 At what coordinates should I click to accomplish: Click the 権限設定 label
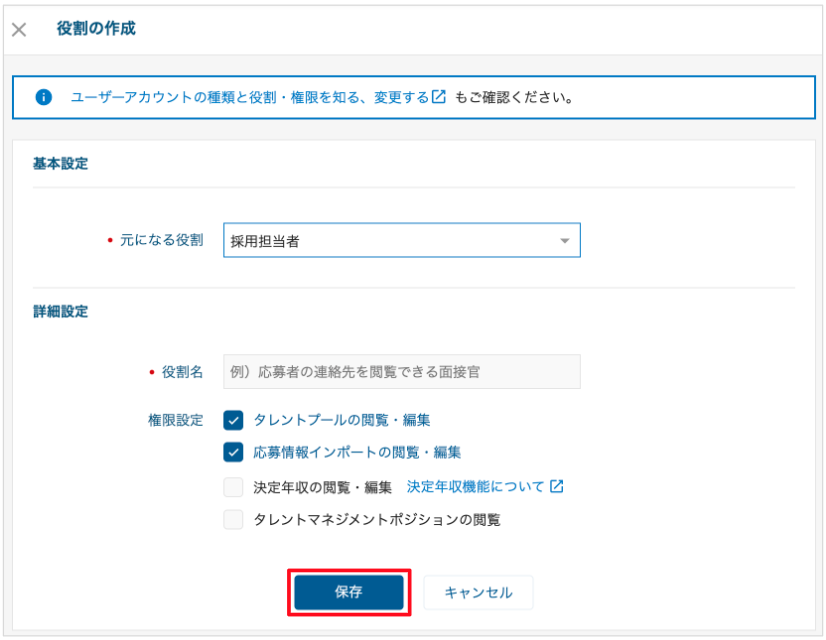click(175, 420)
